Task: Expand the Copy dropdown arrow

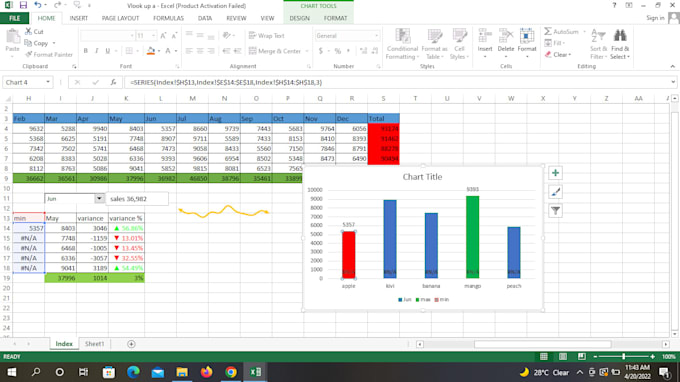Action: point(54,43)
